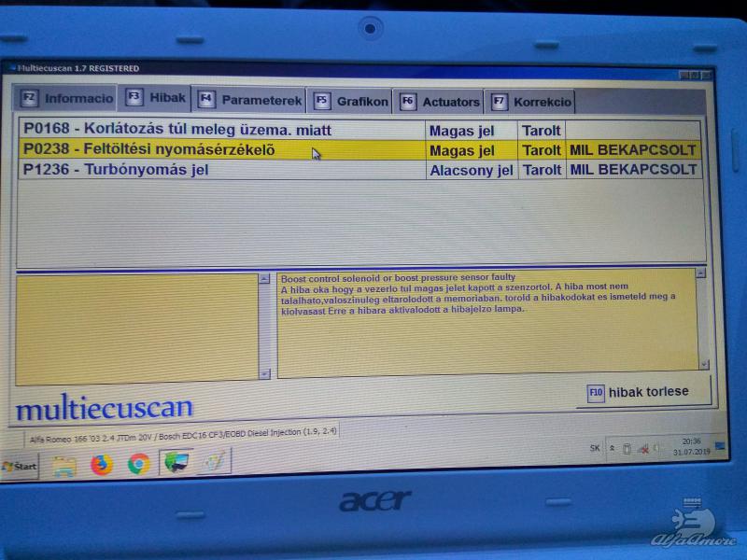Open the Grafikon tab
Viewport: 747px width, 560px height.
tap(349, 101)
